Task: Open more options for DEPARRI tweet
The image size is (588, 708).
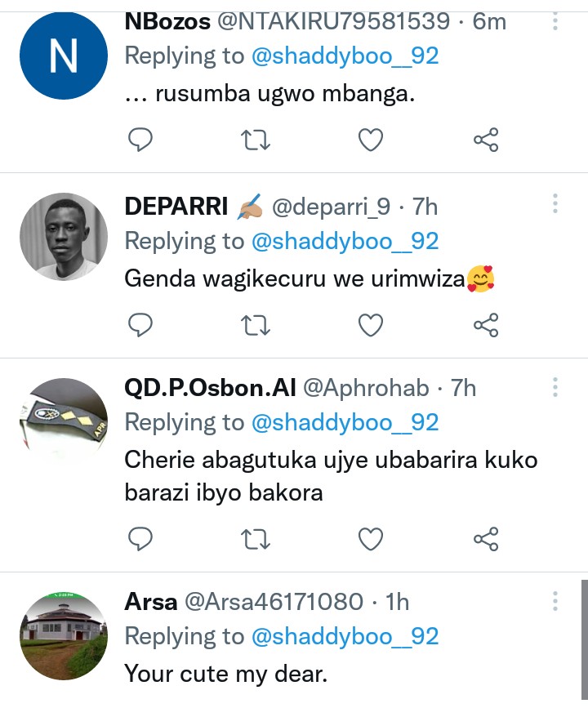Action: (x=555, y=203)
